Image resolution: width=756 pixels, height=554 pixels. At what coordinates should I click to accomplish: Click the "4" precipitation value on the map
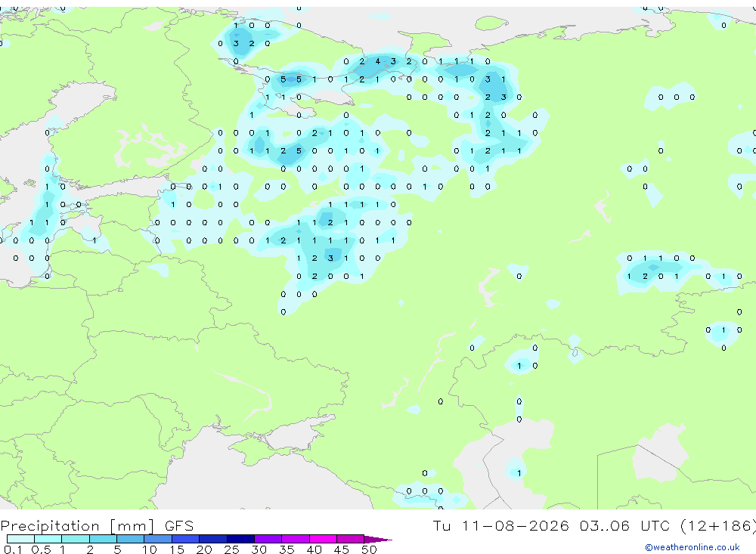tap(377, 61)
